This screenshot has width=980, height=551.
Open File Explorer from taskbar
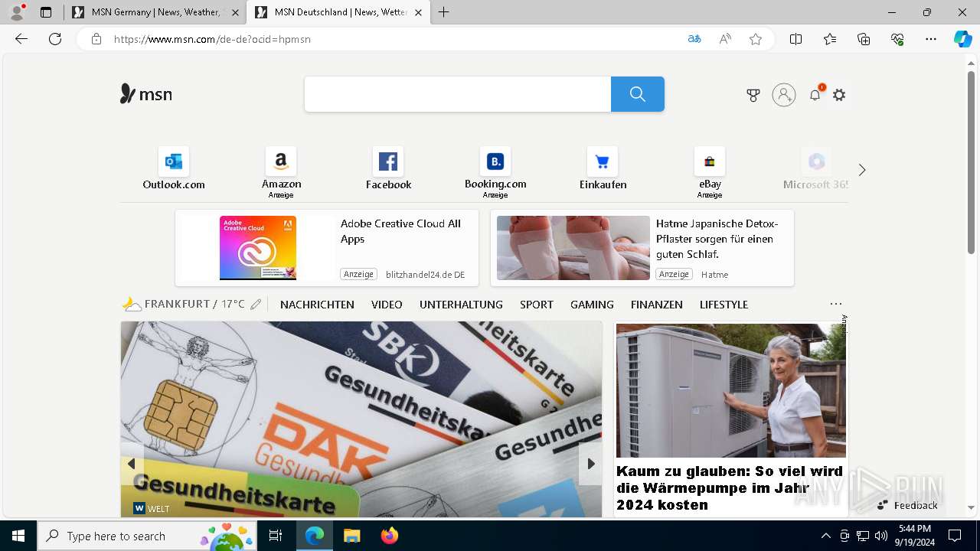pos(351,536)
